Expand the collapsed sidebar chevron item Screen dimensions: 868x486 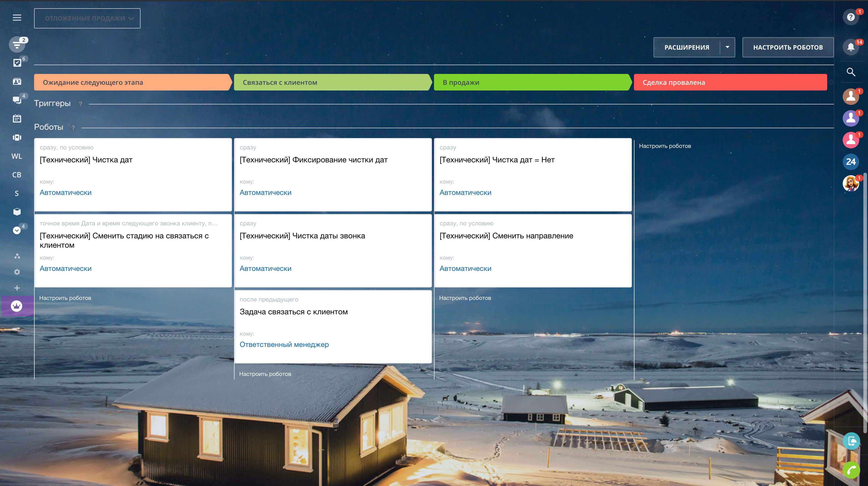click(17, 230)
